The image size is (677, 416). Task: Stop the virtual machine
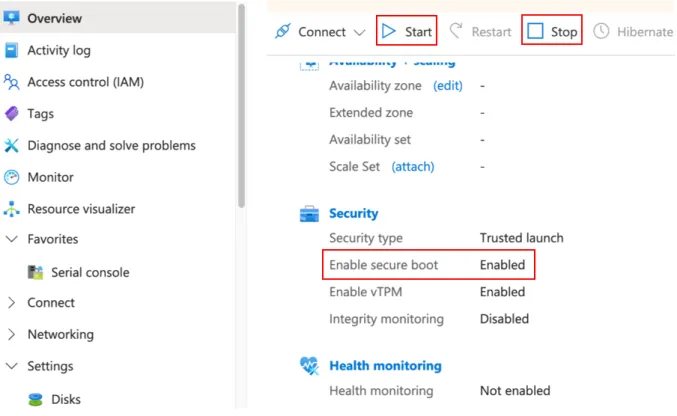click(x=551, y=31)
